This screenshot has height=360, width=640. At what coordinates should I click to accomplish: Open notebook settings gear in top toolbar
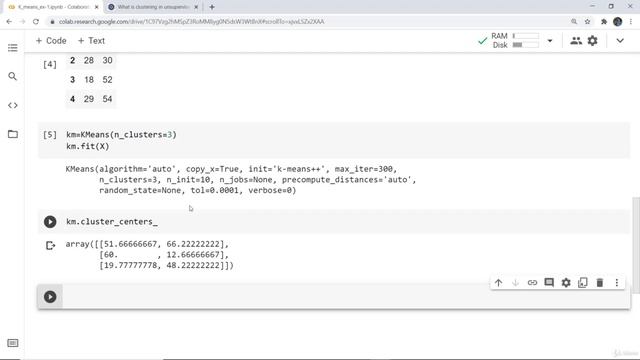click(x=592, y=40)
